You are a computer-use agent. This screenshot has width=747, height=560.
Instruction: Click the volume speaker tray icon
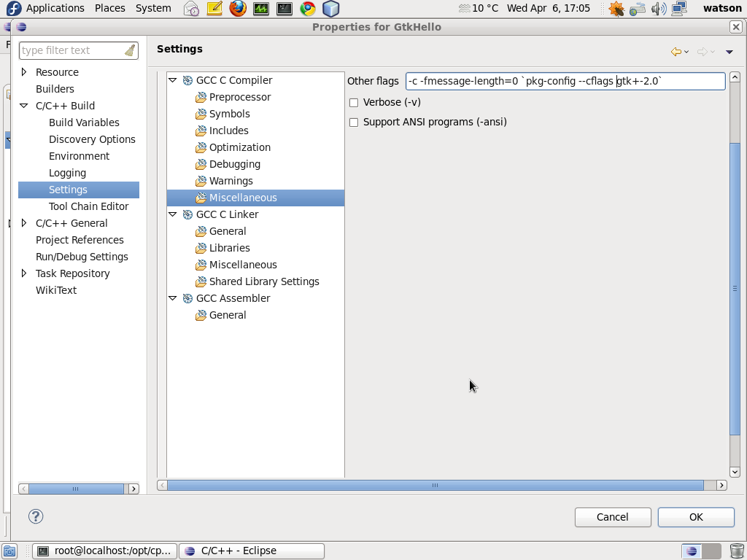pos(659,9)
